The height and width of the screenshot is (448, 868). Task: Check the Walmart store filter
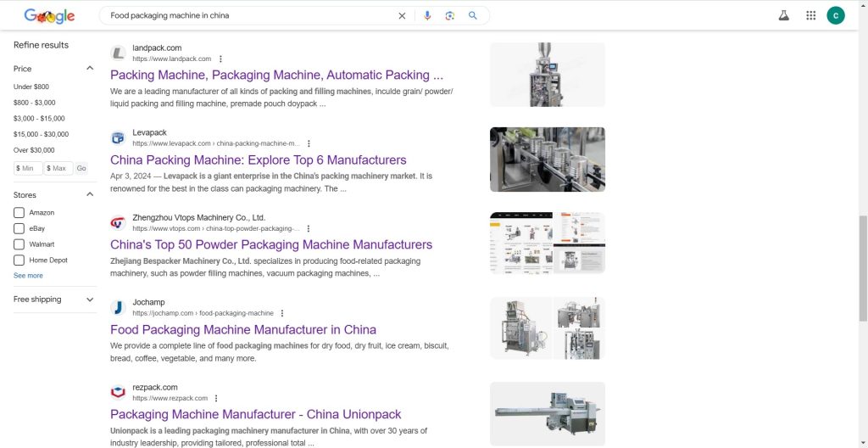click(x=19, y=244)
